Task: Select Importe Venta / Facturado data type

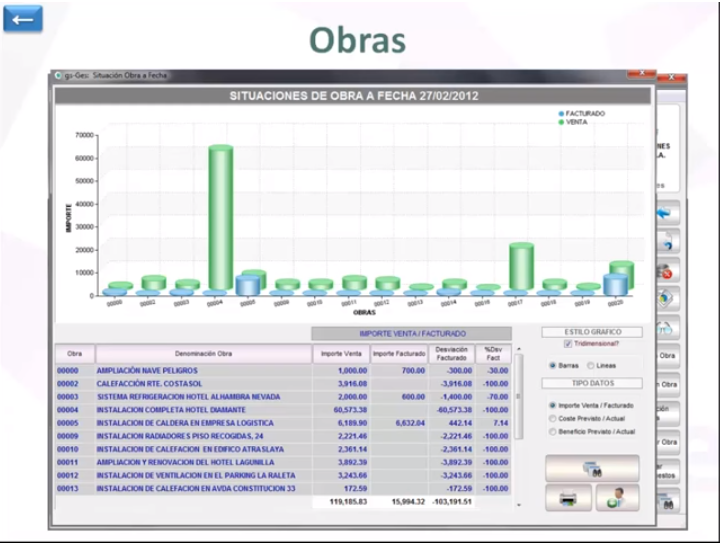Action: point(553,404)
